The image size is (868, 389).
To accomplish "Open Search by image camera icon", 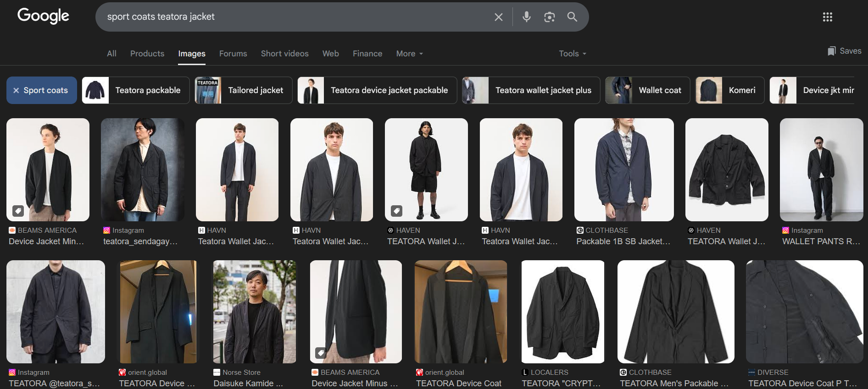I will pyautogui.click(x=549, y=17).
